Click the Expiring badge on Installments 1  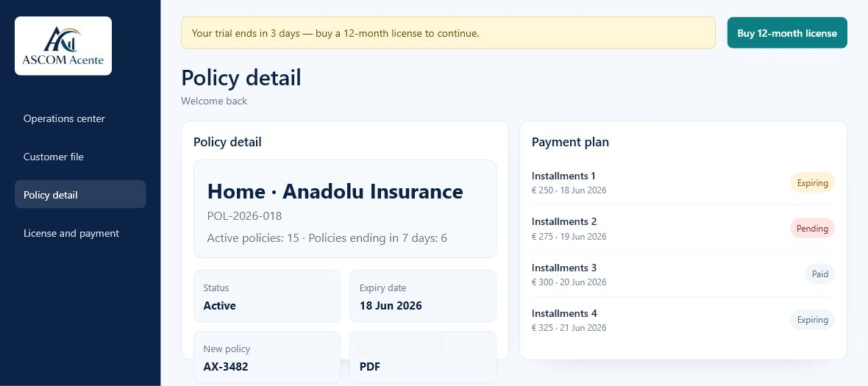(x=812, y=182)
